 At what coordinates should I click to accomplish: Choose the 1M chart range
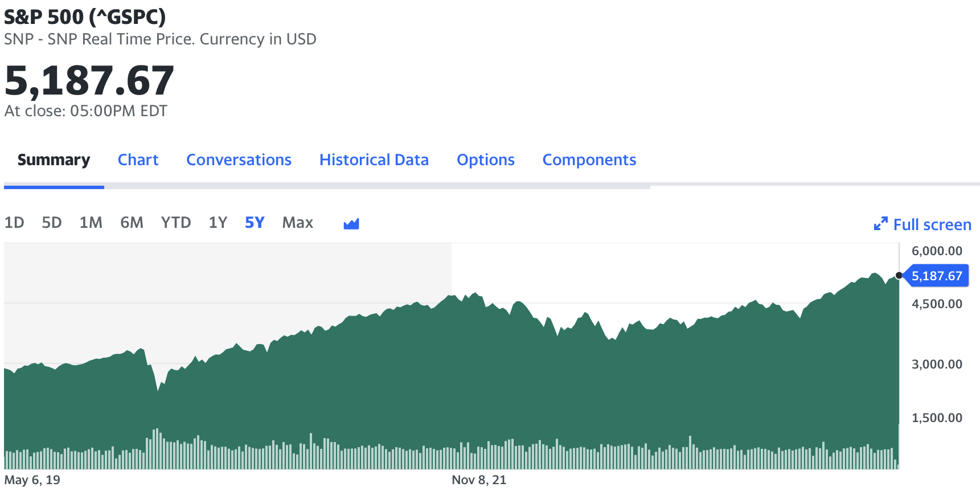click(x=91, y=223)
